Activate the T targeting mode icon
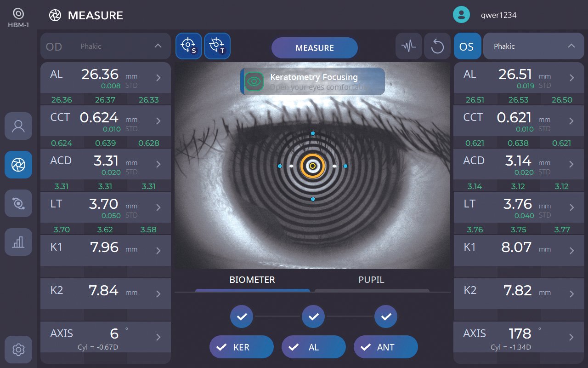 217,46
